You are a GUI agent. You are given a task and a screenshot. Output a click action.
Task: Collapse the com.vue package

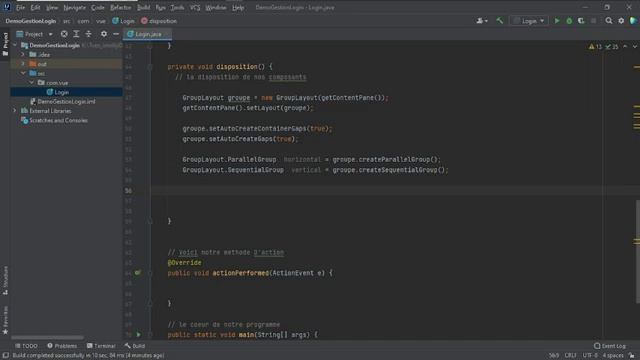tap(31, 82)
